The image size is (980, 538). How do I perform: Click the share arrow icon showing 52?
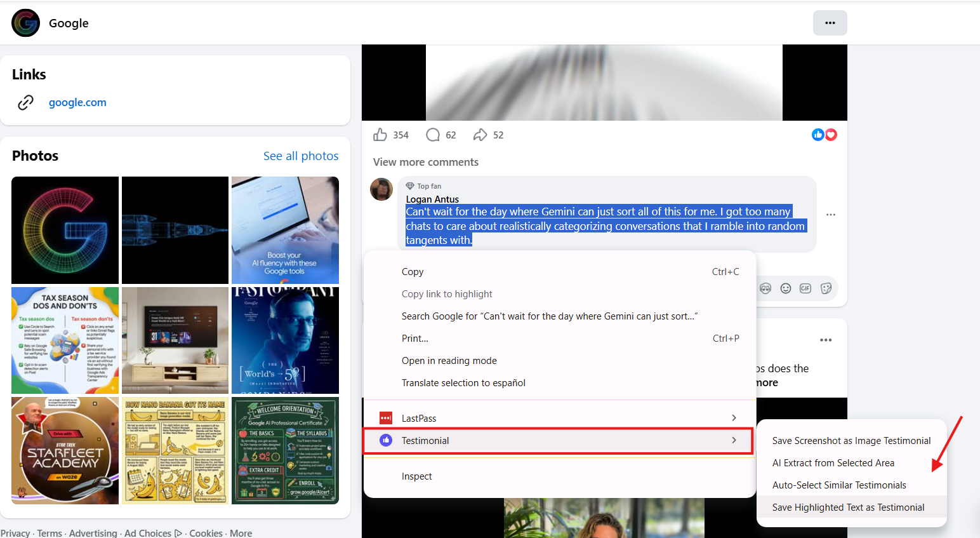[480, 135]
